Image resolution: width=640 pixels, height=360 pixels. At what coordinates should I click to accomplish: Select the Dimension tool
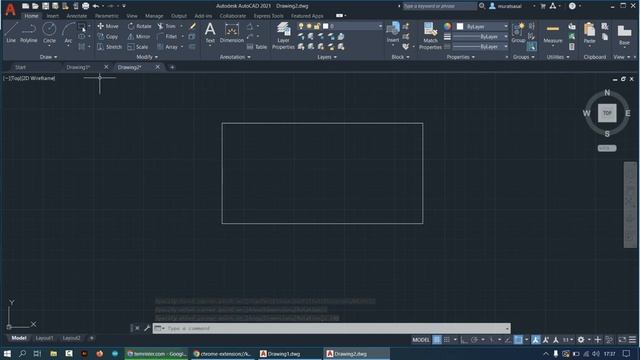231,32
